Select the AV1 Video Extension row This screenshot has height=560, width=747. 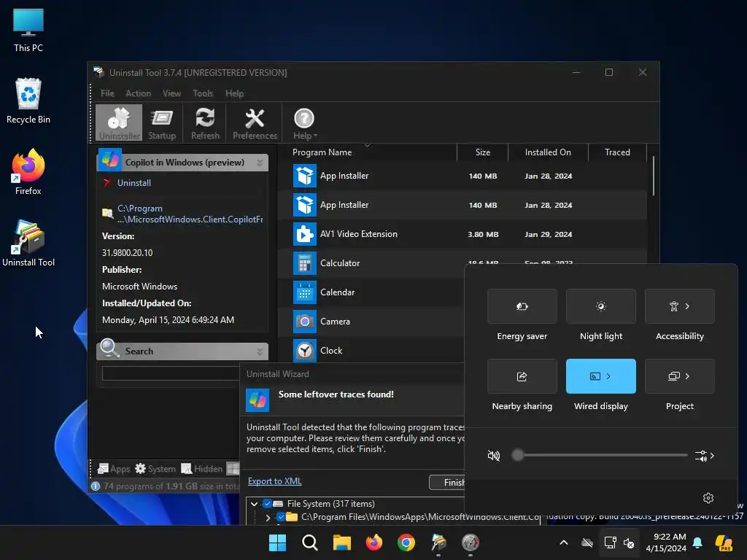(462, 234)
